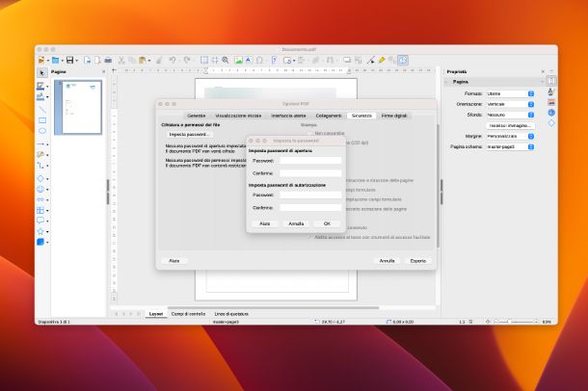Click the Print icon in toolbar

click(x=108, y=60)
